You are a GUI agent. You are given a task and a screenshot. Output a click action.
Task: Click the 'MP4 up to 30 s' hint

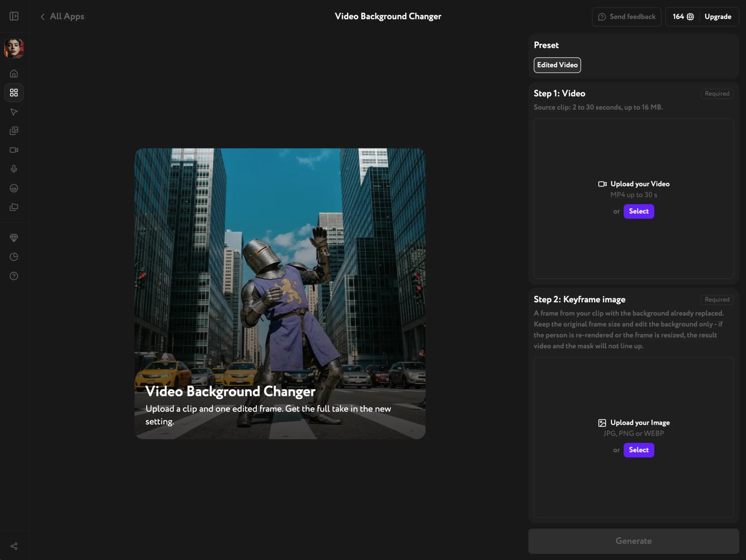tap(633, 195)
